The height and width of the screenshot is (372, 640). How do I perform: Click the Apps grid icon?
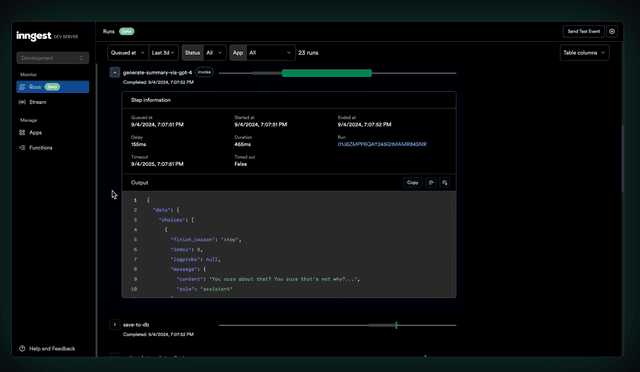tap(22, 132)
